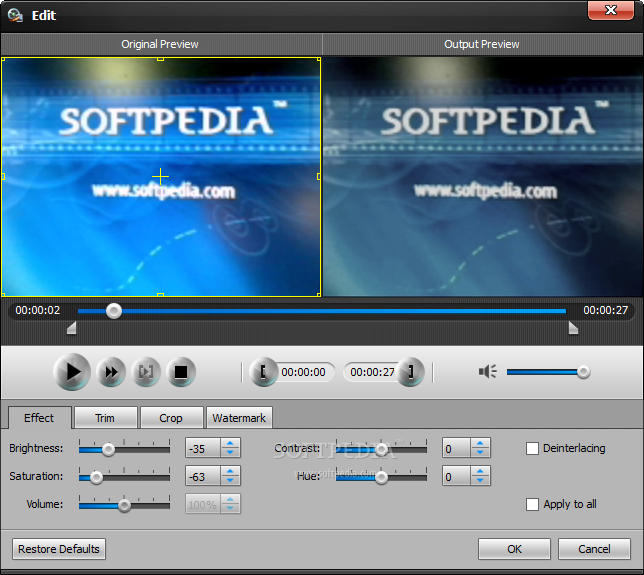The width and height of the screenshot is (644, 575).
Task: Click the Play button
Action: click(71, 372)
